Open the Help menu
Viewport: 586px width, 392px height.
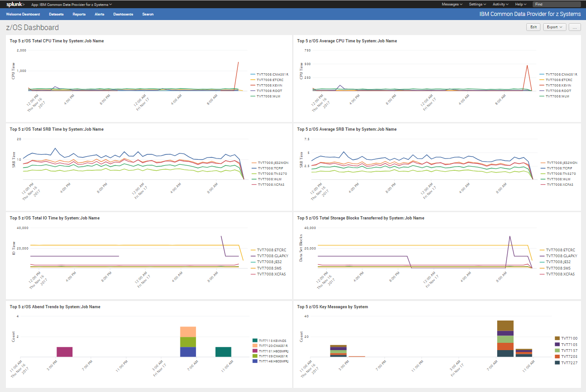[521, 4]
